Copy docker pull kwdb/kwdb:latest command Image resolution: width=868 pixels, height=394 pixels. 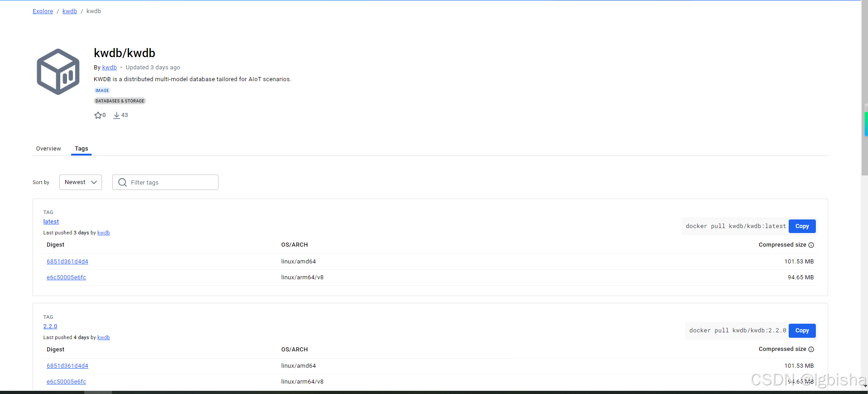pyautogui.click(x=802, y=226)
